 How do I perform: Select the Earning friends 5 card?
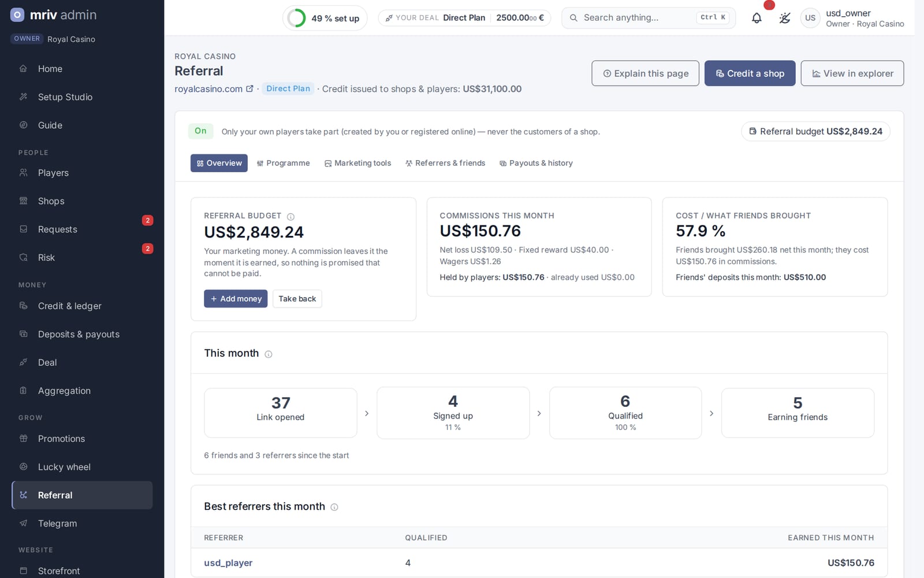pyautogui.click(x=798, y=413)
